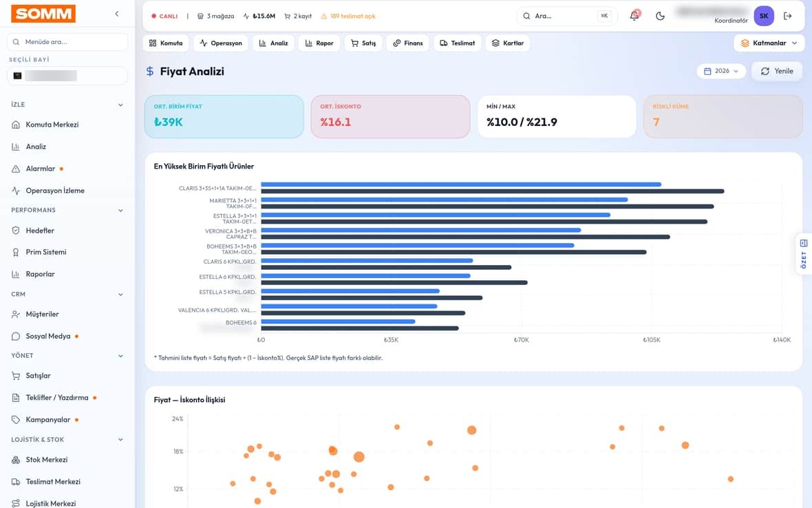
Task: Select the ORT. BİRİM FİYAT card
Action: [224, 116]
